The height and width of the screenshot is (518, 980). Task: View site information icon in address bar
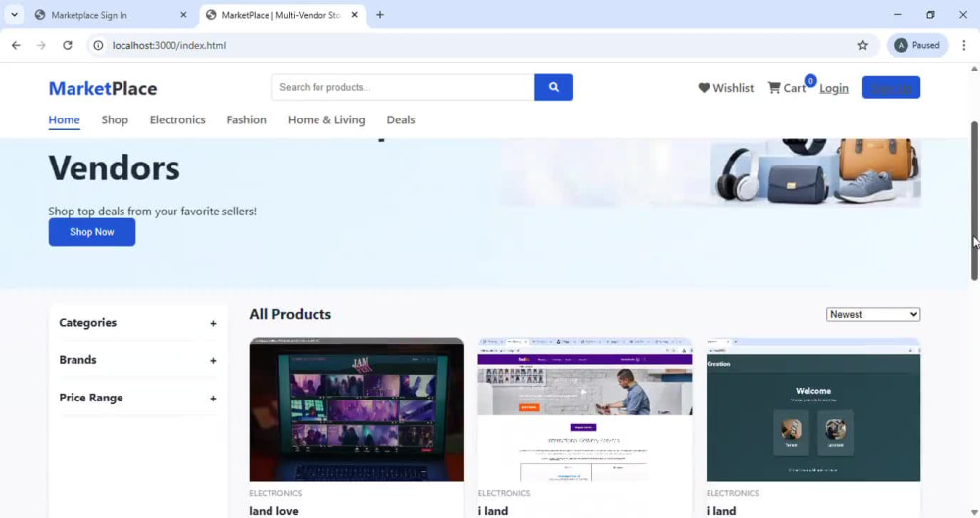[x=98, y=45]
